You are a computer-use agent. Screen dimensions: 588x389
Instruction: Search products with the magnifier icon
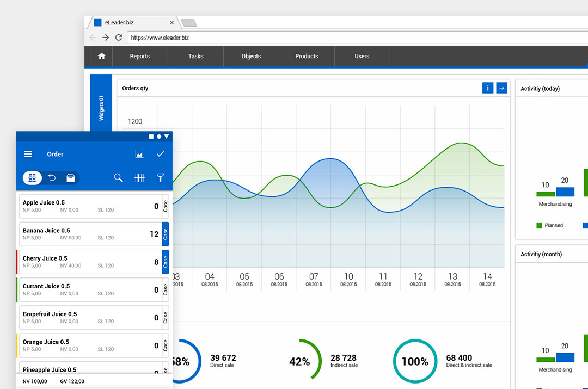[119, 178]
